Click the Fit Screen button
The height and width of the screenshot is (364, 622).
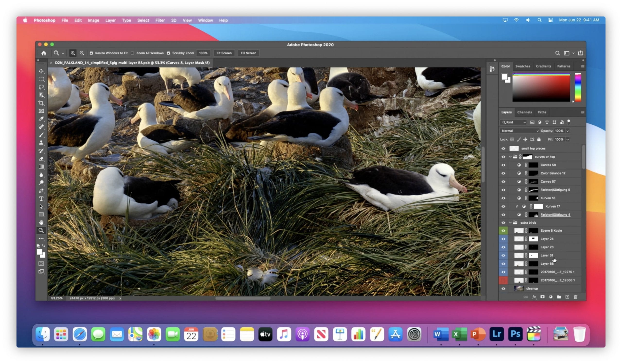(224, 53)
